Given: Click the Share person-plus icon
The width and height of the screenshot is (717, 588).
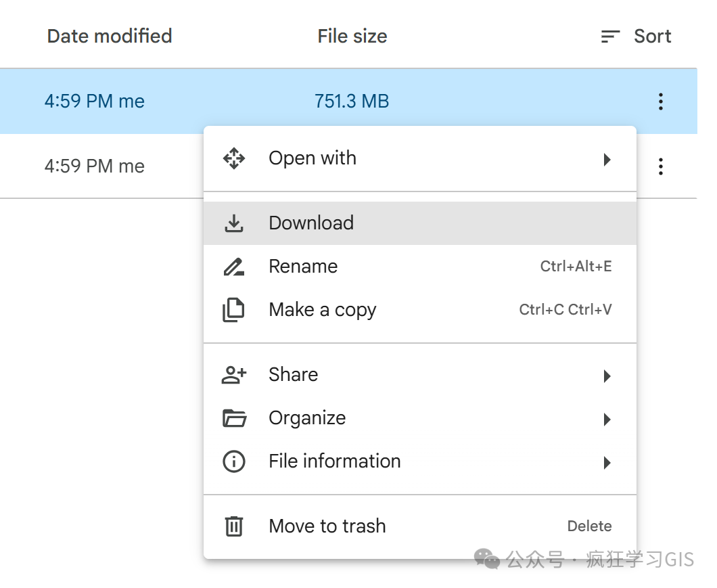Looking at the screenshot, I should click(234, 375).
